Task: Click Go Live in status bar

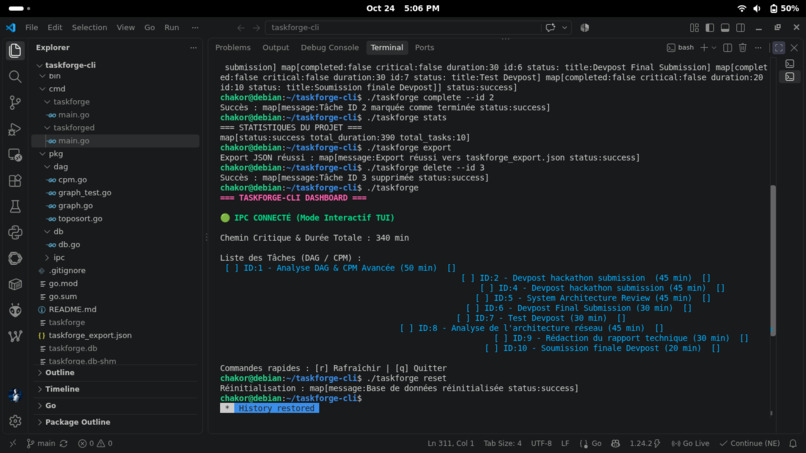Action: tap(690, 443)
